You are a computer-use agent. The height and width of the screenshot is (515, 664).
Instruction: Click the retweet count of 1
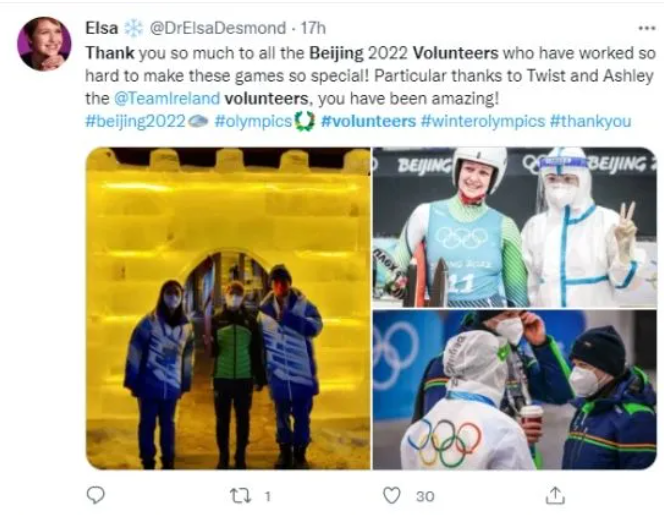pos(267,496)
